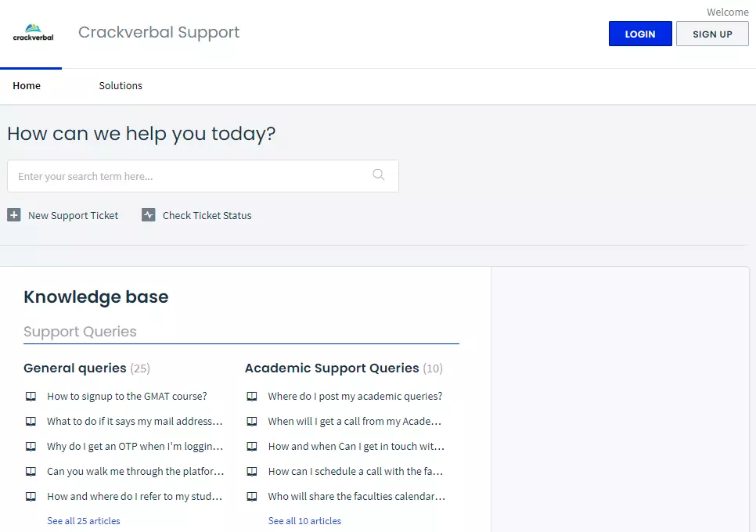Focus the search term input field
756x532 pixels.
pyautogui.click(x=203, y=176)
